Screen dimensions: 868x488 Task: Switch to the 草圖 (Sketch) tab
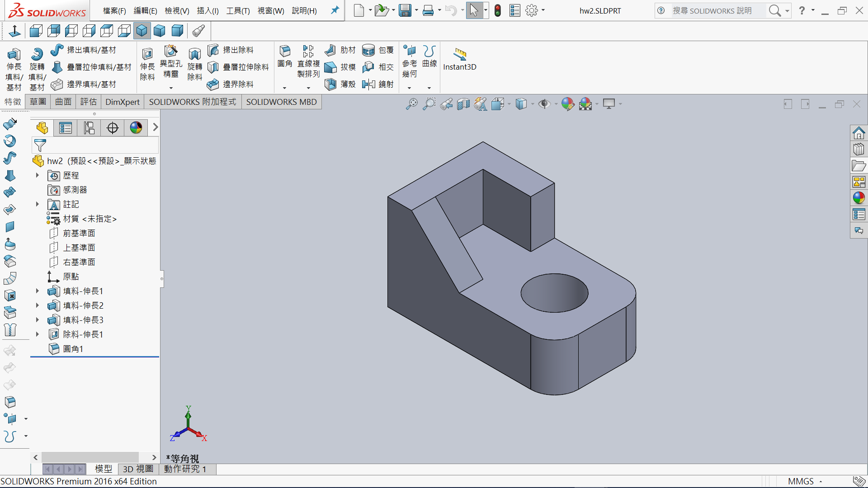tap(38, 102)
